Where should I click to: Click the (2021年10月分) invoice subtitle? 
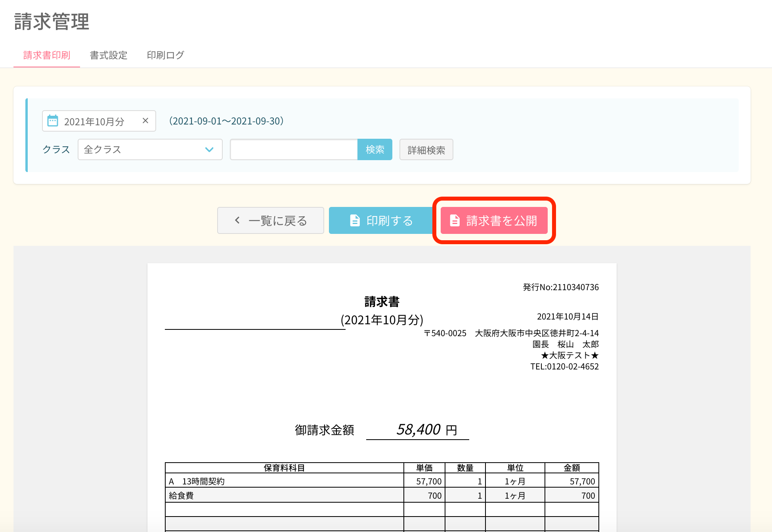(x=382, y=320)
